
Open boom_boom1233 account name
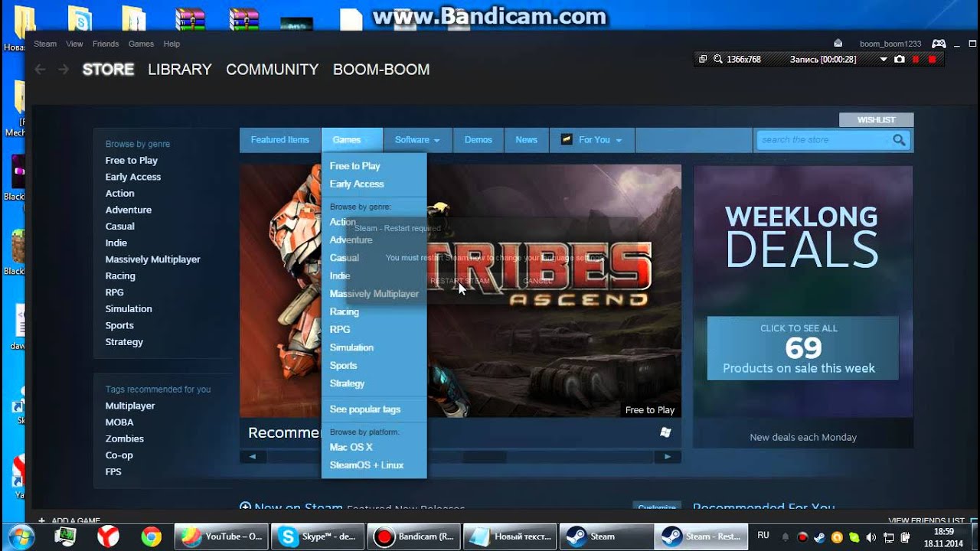pyautogui.click(x=890, y=44)
